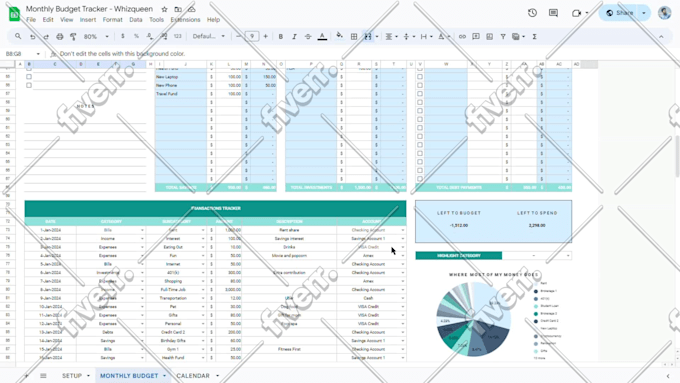Screen dimensions: 680x383
Task: Open the search the menus tool
Action: pyautogui.click(x=18, y=36)
